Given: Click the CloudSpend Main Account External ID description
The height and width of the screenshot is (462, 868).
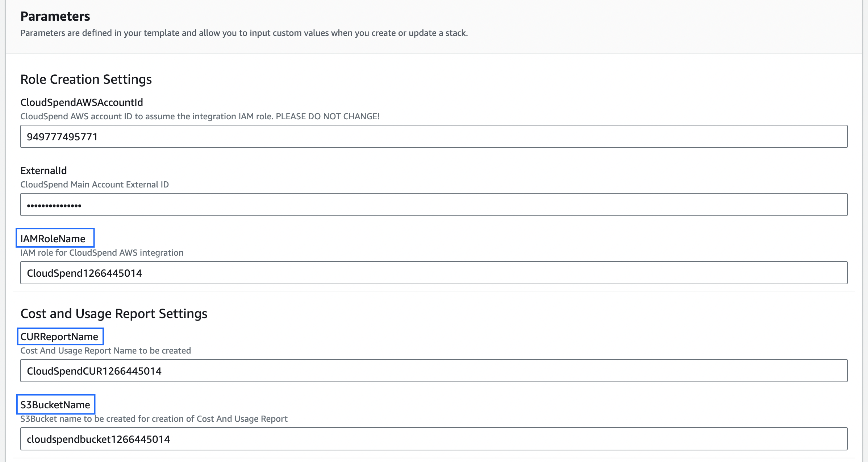Looking at the screenshot, I should pos(95,185).
